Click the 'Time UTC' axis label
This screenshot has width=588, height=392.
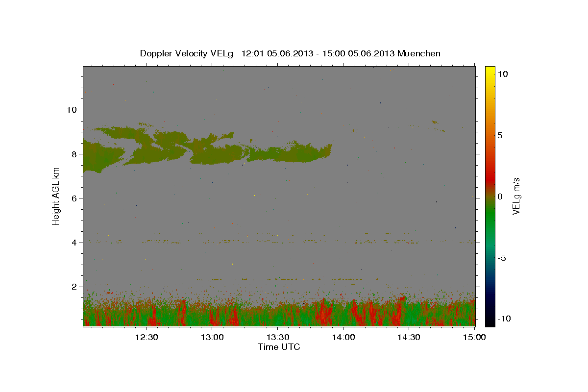coord(279,347)
